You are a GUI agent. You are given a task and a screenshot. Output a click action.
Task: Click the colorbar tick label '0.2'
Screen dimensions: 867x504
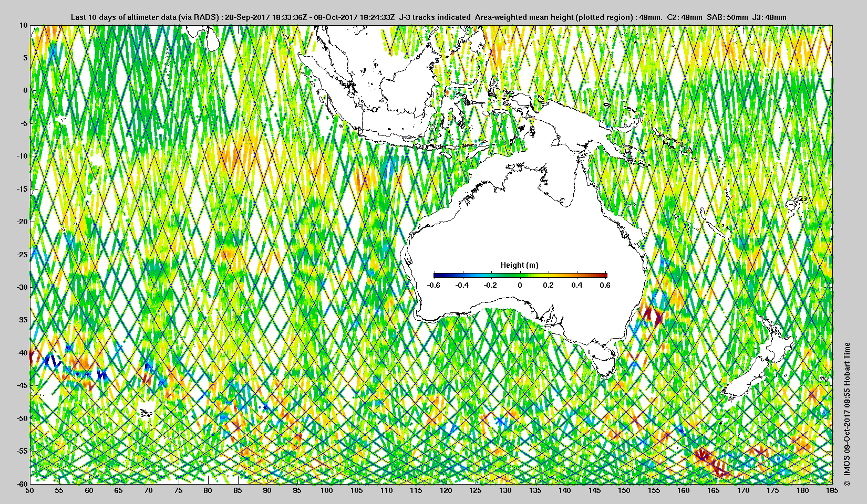coord(548,285)
